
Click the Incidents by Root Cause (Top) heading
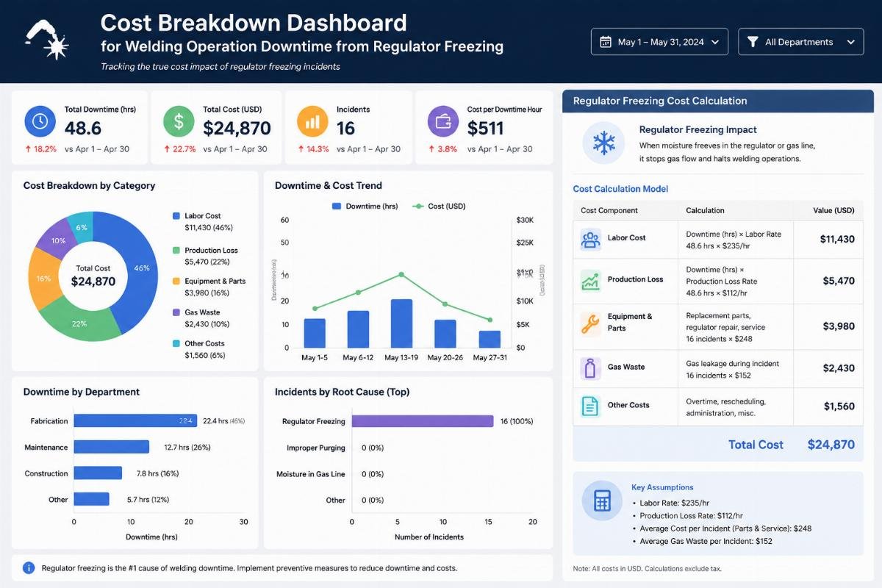pyautogui.click(x=343, y=392)
